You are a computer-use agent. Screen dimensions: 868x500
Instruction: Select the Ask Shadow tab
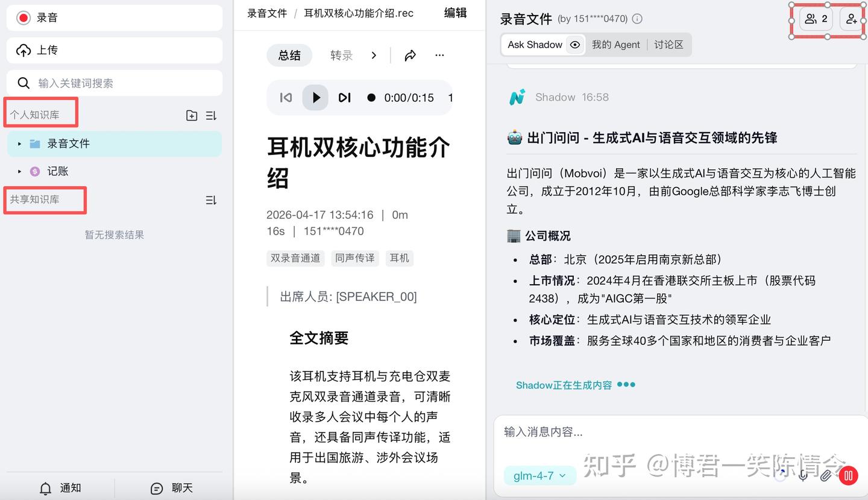tap(535, 45)
